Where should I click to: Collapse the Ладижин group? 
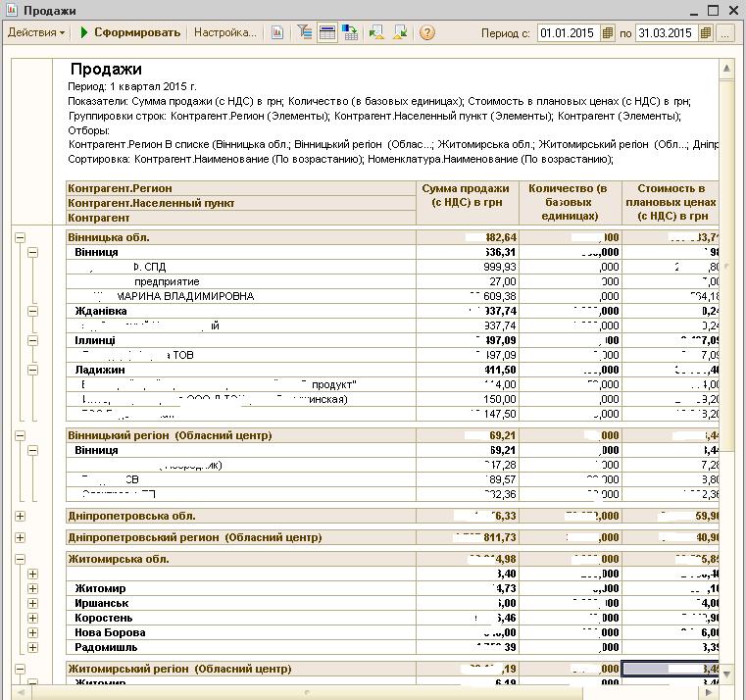[x=32, y=370]
